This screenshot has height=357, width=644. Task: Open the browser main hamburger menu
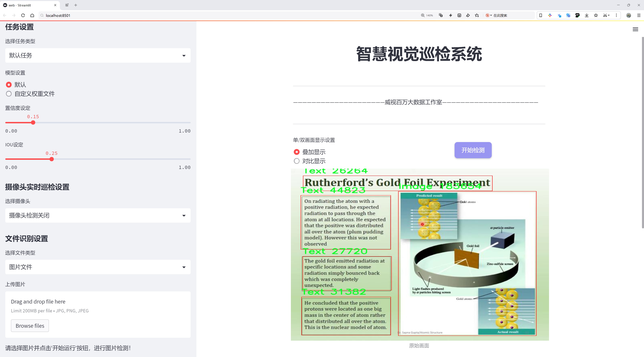(x=639, y=15)
